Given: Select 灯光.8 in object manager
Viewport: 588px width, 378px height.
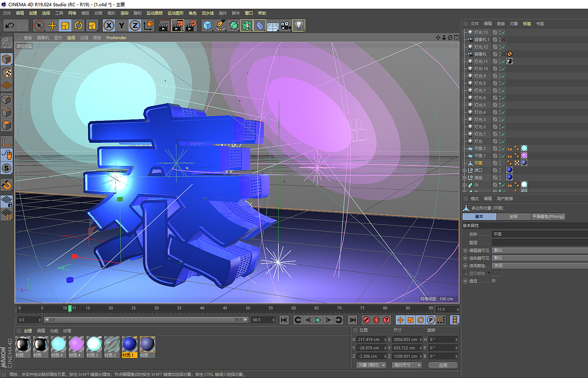Looking at the screenshot, I should 480,83.
